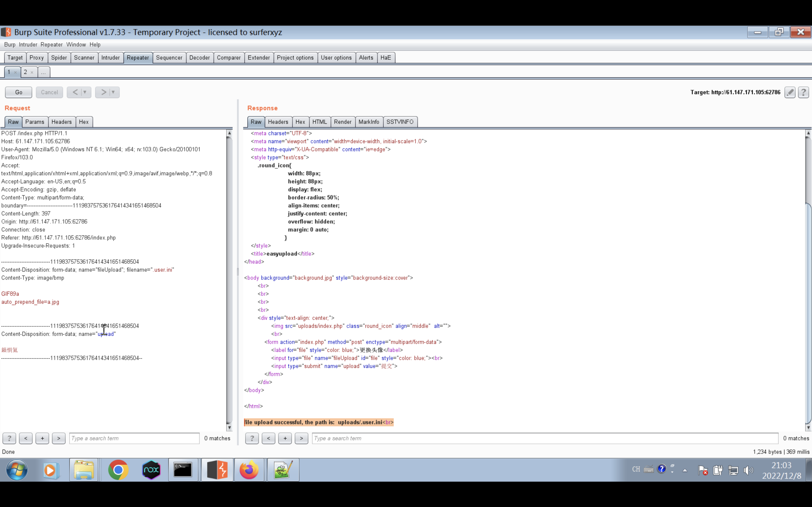Image resolution: width=812 pixels, height=507 pixels.
Task: Expand the forward history dropdown arrow
Action: (x=113, y=92)
